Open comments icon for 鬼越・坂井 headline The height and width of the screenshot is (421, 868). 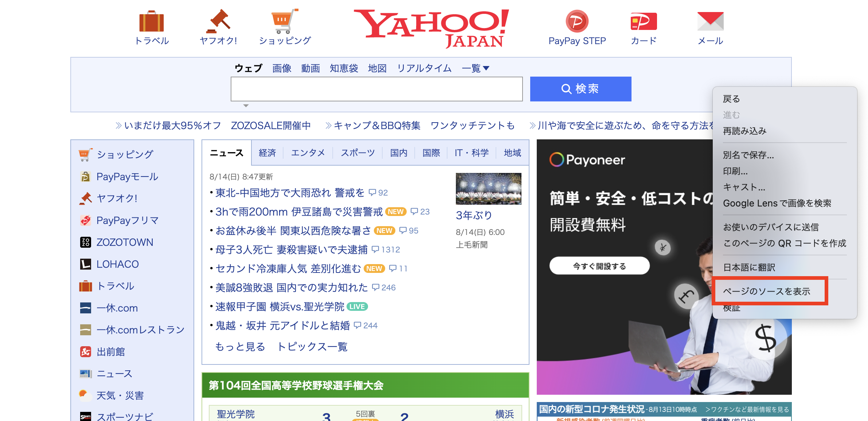pyautogui.click(x=357, y=325)
